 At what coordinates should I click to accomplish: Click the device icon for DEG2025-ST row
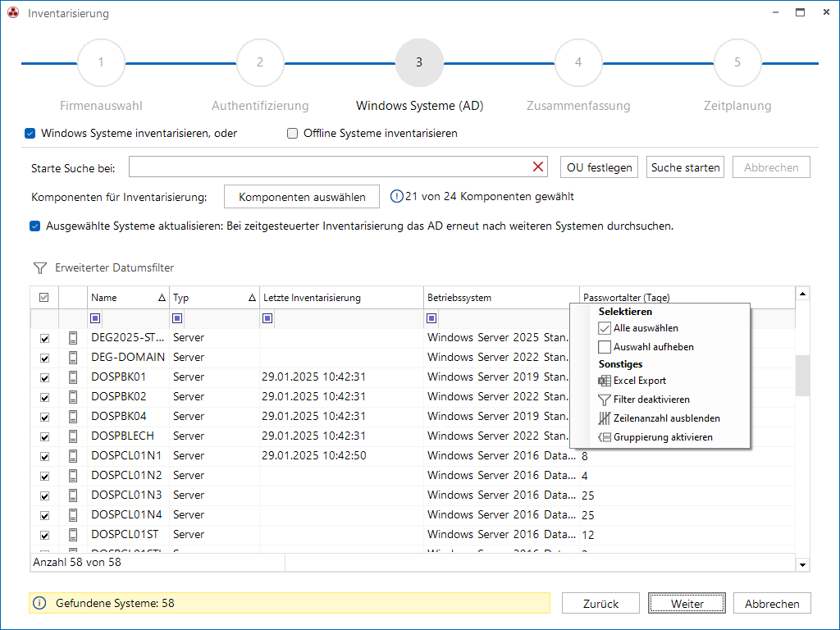[x=73, y=337]
